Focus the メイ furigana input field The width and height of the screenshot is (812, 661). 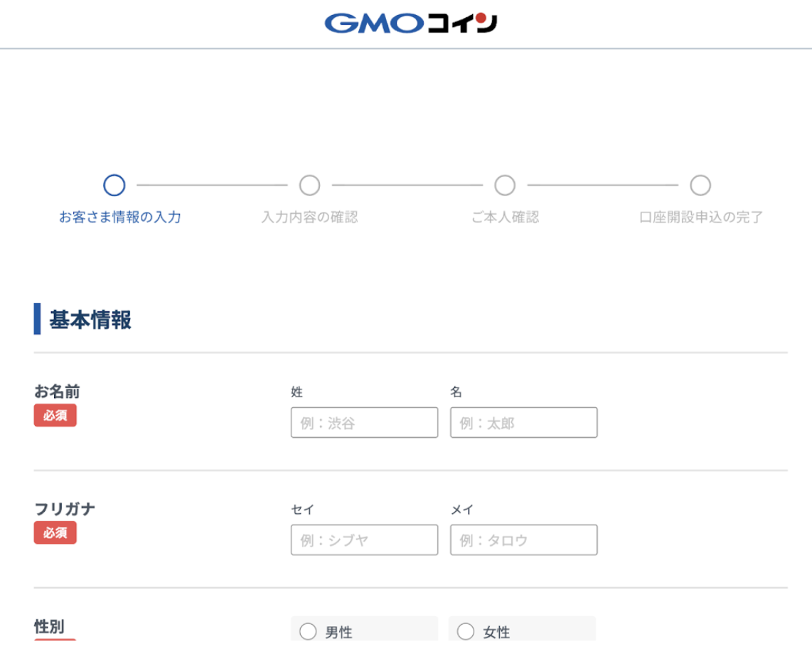click(523, 540)
